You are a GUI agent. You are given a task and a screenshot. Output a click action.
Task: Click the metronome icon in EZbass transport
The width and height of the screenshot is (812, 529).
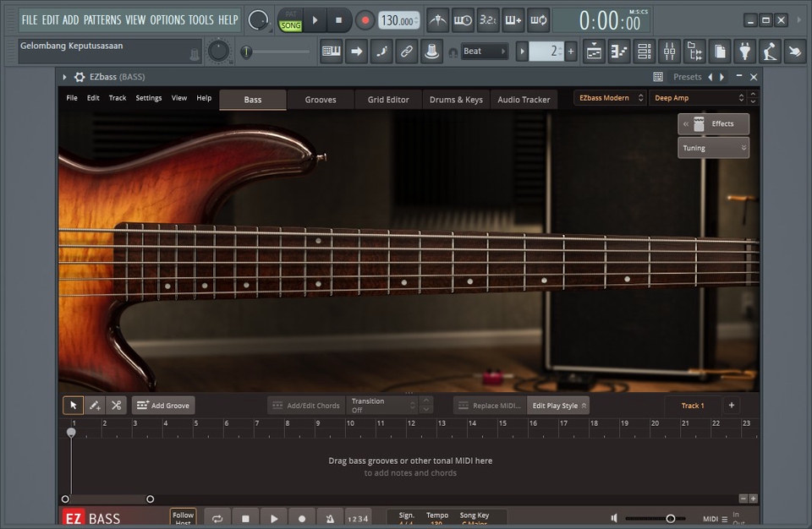click(330, 518)
